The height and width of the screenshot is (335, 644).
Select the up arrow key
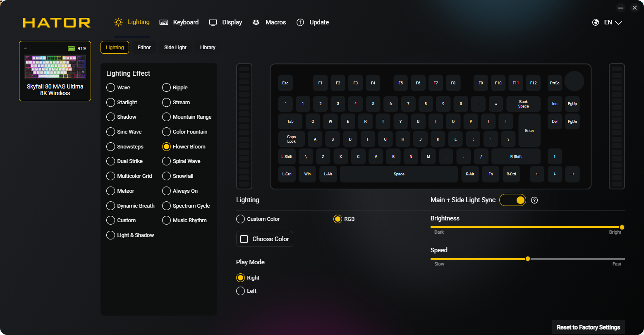555,157
